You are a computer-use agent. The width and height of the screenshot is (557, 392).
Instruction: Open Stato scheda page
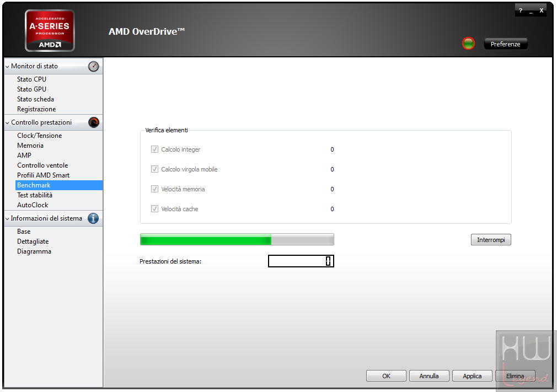35,99
